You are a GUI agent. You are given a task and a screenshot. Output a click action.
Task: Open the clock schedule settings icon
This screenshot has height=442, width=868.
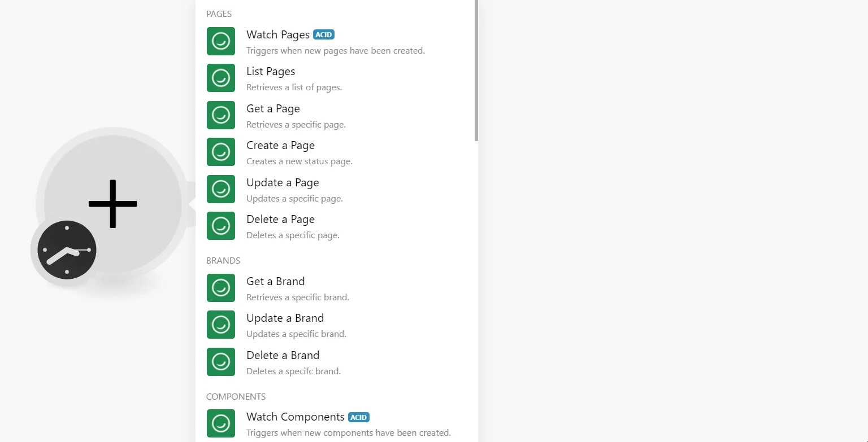click(x=67, y=250)
